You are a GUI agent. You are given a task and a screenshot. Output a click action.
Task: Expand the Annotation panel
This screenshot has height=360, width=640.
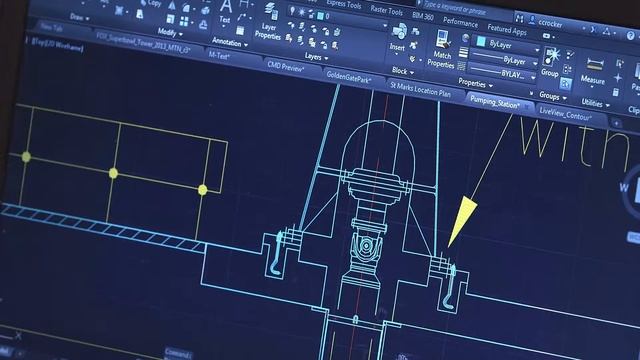[229, 42]
